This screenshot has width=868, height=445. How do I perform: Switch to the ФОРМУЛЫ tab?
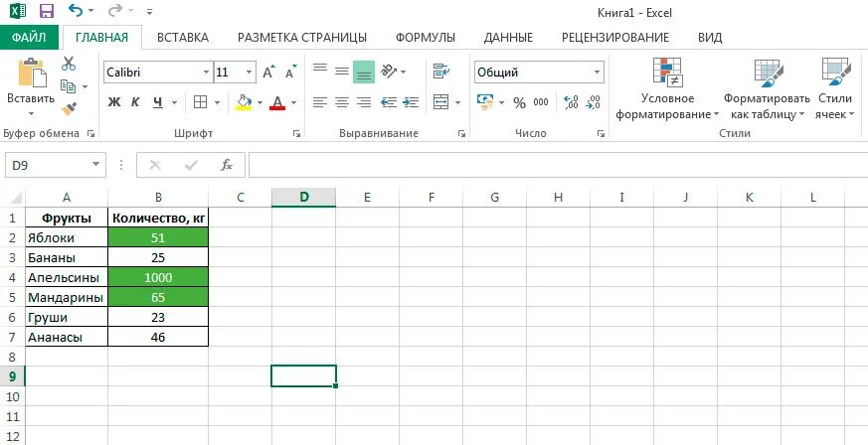[426, 38]
